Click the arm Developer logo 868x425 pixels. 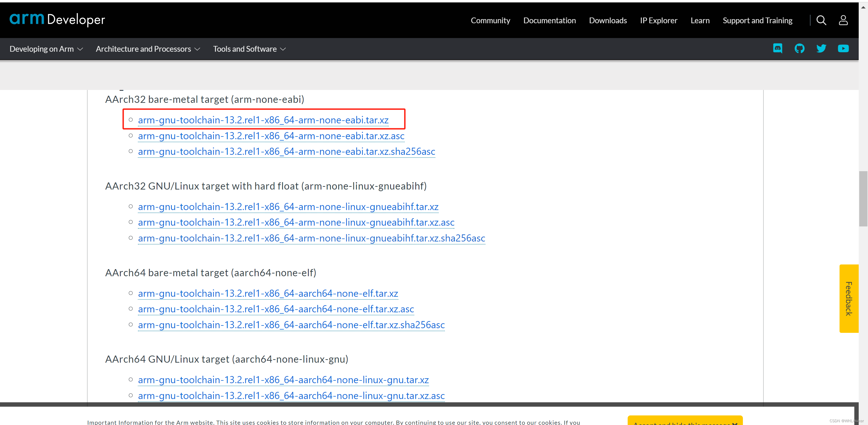click(x=57, y=19)
